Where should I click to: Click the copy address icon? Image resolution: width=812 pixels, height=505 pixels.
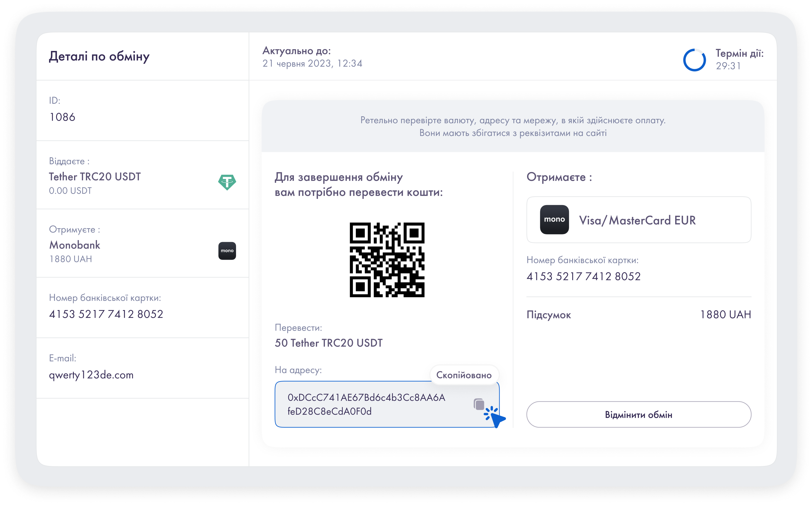point(479,404)
